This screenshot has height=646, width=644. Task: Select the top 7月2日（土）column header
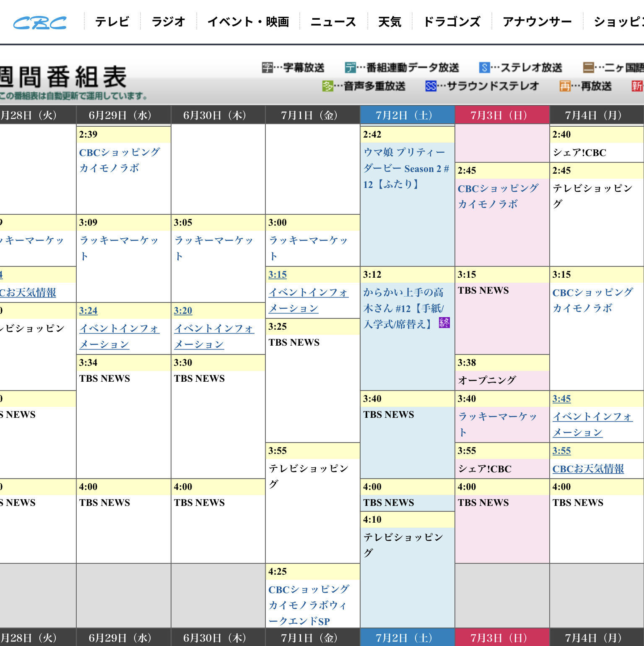click(x=408, y=115)
